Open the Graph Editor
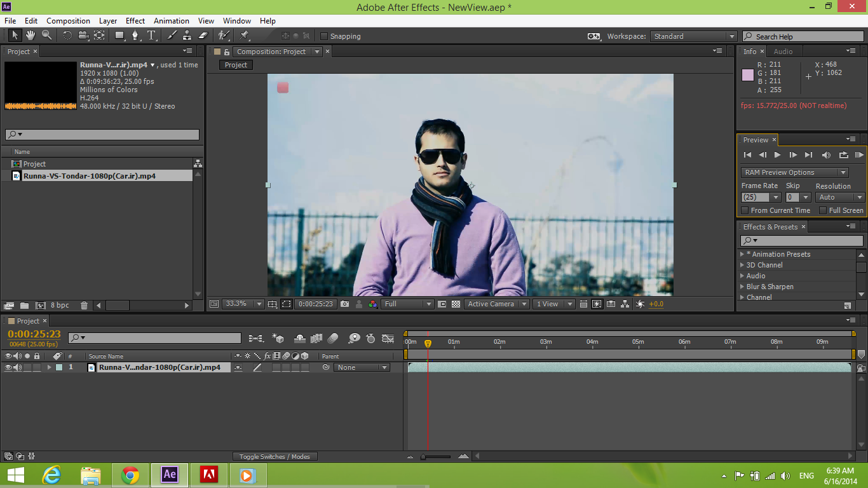 coord(388,339)
